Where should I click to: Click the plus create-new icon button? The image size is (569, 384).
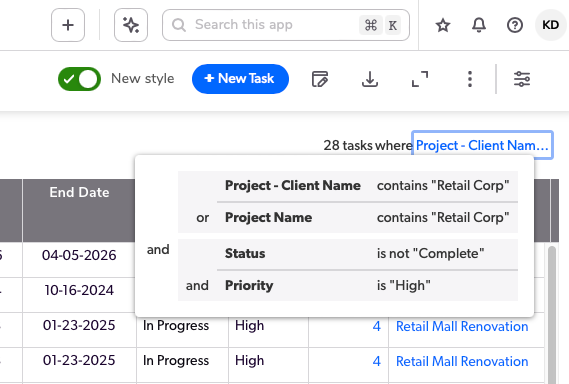coord(68,25)
